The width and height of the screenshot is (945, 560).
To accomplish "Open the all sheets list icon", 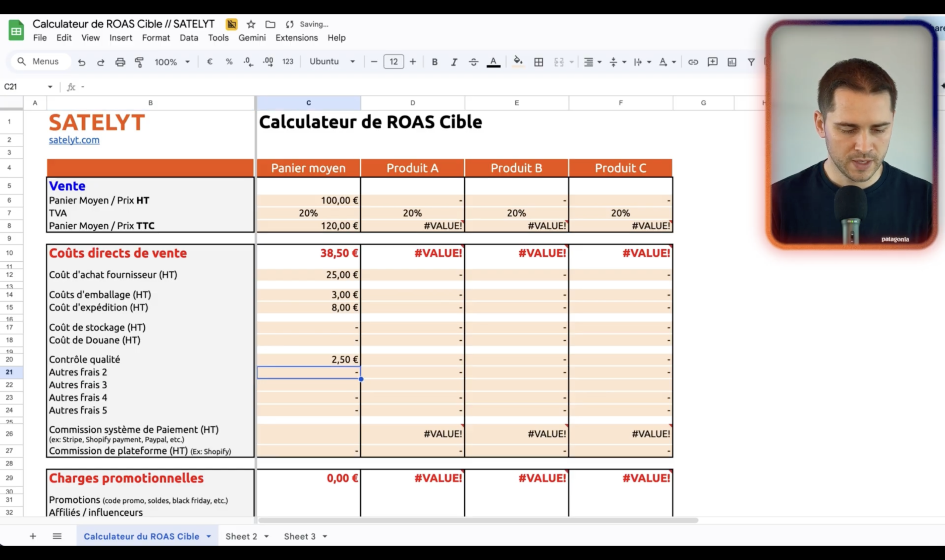I will (x=57, y=536).
